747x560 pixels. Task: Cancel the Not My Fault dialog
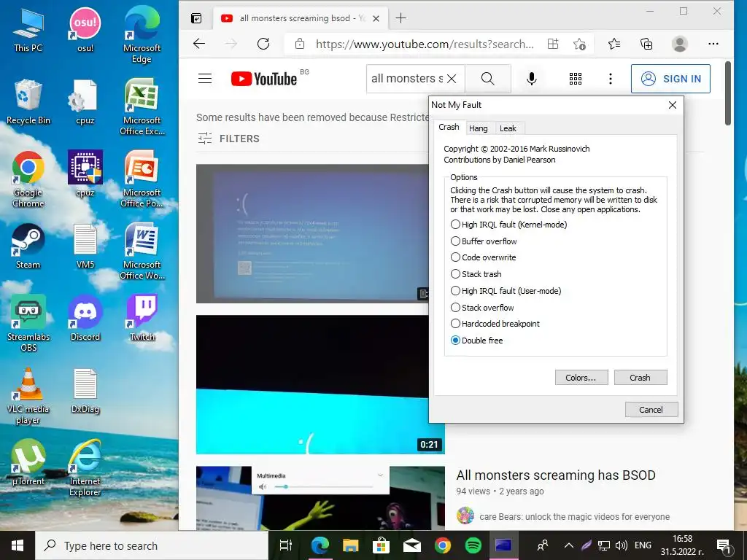(651, 410)
